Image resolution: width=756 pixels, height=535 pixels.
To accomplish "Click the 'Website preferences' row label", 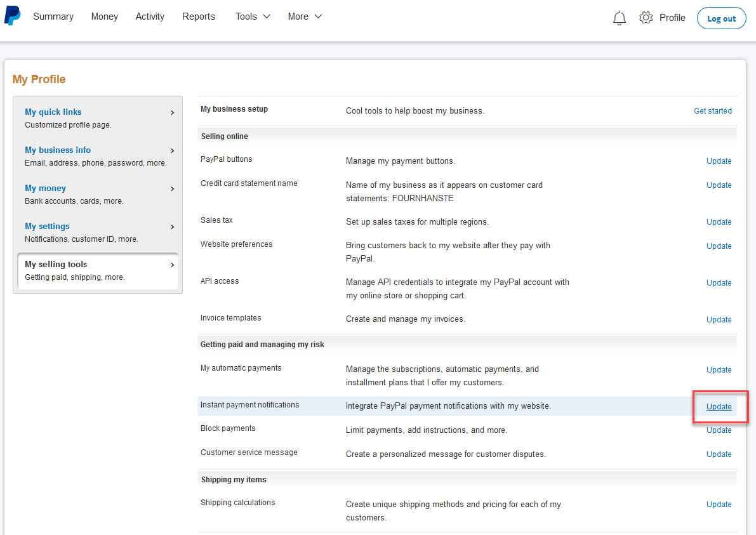I will click(x=237, y=244).
